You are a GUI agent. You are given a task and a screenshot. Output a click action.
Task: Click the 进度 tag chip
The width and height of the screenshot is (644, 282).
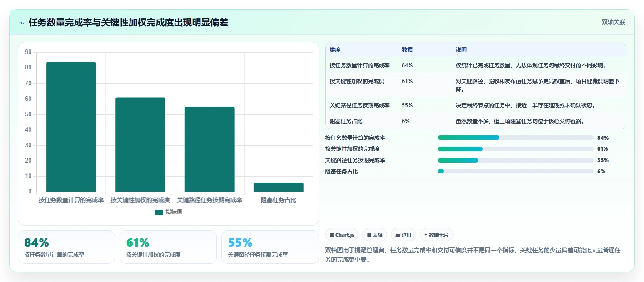pos(404,235)
